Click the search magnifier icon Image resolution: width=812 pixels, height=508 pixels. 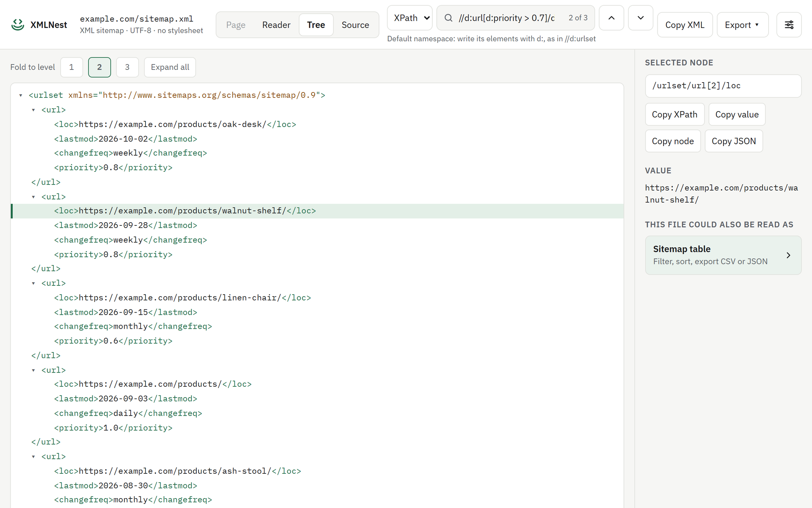448,18
